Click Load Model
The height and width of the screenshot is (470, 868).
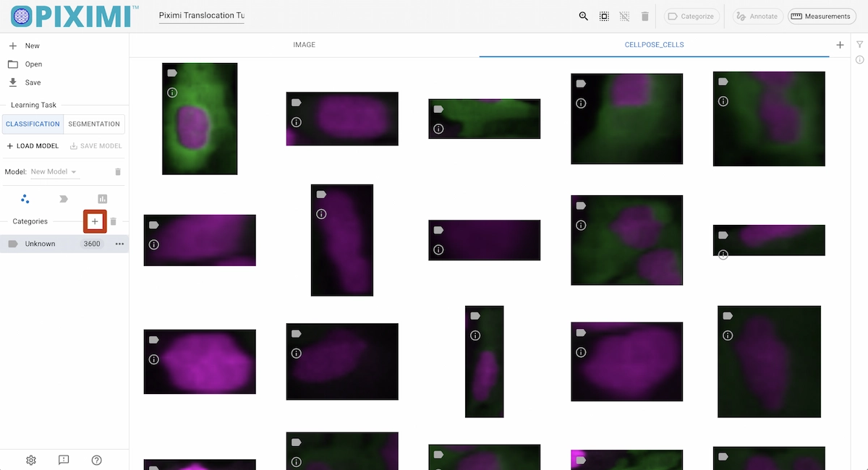click(x=33, y=146)
